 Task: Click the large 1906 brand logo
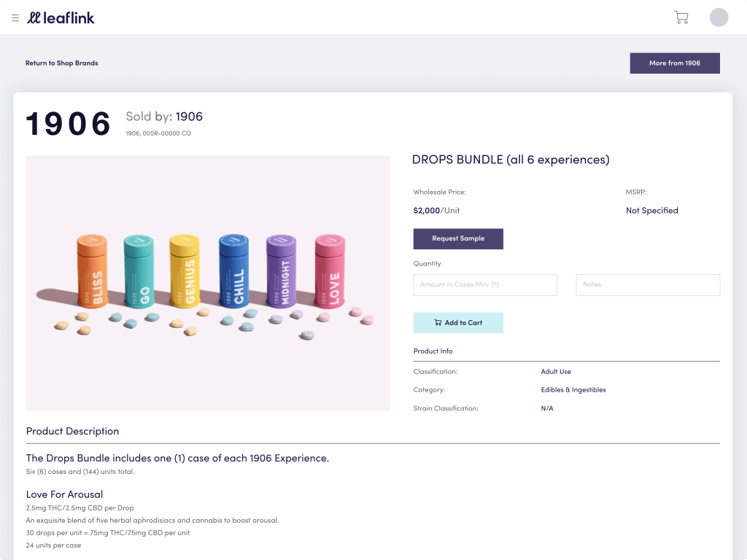pyautogui.click(x=69, y=124)
